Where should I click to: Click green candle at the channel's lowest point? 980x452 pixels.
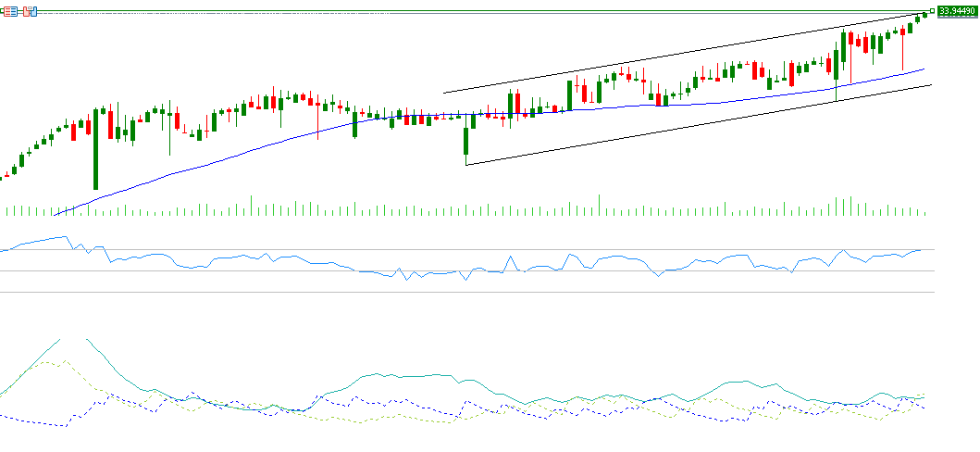click(465, 141)
